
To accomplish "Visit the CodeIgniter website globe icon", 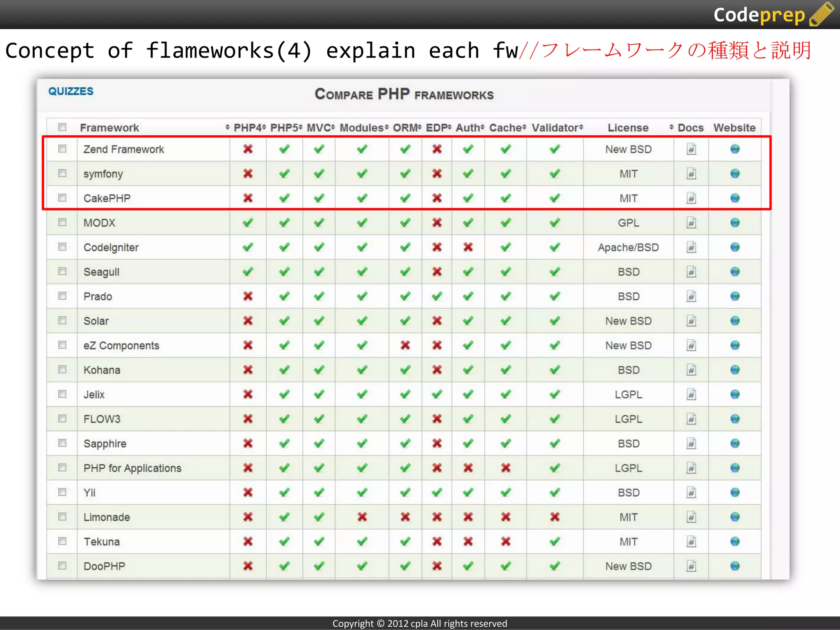I will tap(735, 247).
